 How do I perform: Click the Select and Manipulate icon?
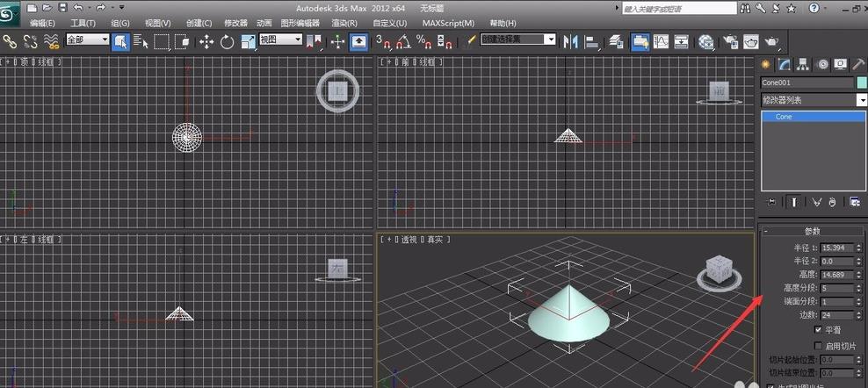(x=337, y=41)
